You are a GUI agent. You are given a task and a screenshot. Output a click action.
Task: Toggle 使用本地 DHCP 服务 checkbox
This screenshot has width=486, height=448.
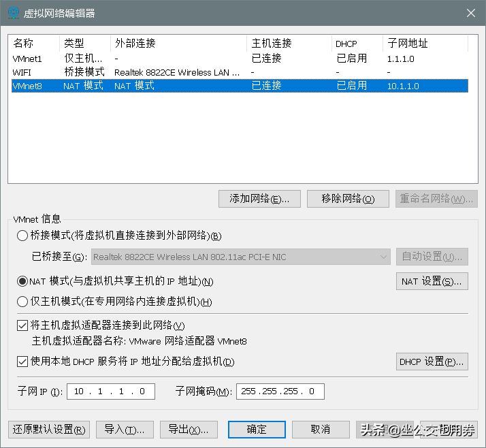point(22,362)
